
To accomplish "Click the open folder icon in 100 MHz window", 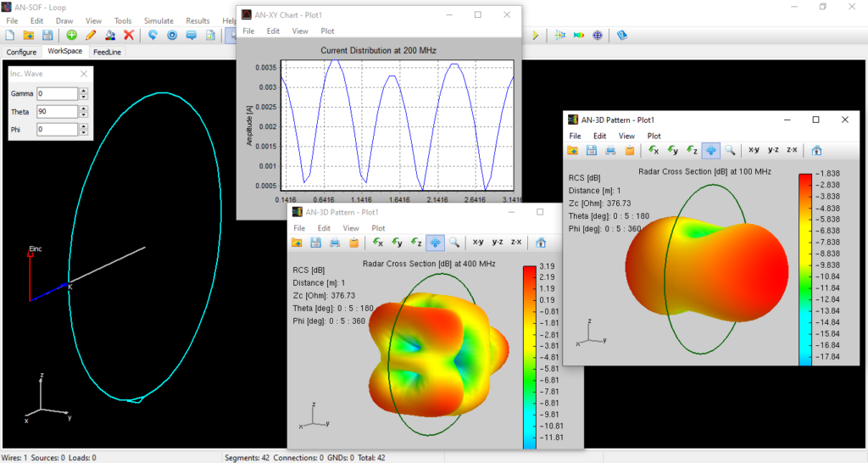I will [572, 150].
